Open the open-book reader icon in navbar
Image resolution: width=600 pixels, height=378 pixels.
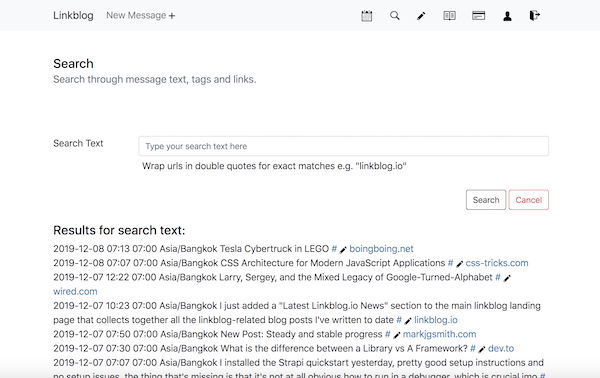(x=449, y=16)
